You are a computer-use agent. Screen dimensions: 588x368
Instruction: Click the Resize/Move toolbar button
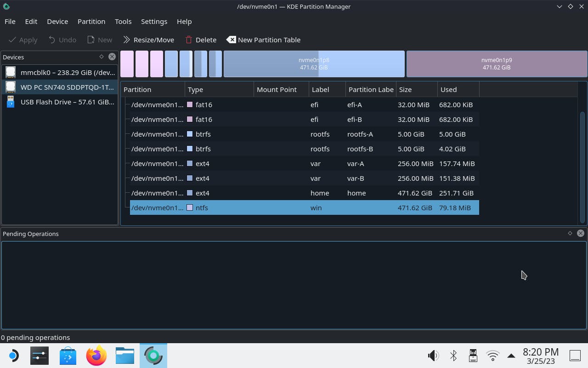pyautogui.click(x=148, y=40)
